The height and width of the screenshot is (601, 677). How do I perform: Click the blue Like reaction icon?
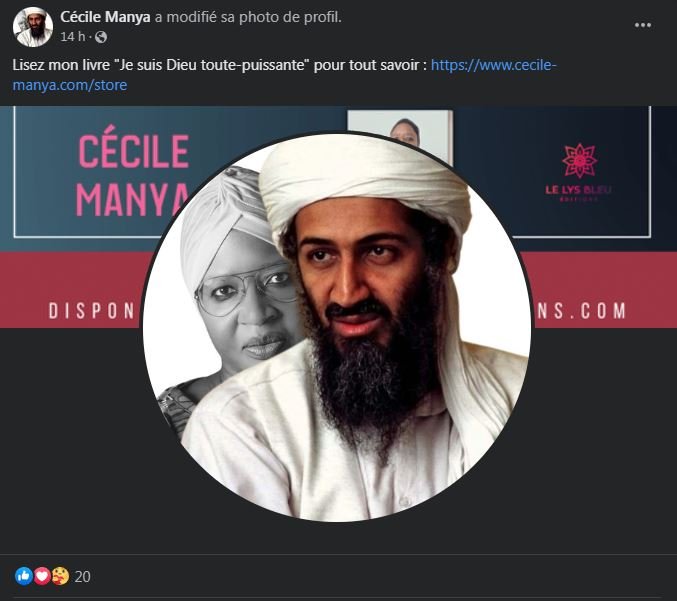click(24, 576)
